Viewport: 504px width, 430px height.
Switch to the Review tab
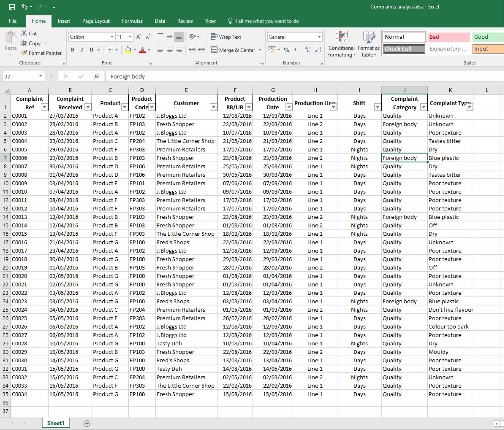coord(185,21)
